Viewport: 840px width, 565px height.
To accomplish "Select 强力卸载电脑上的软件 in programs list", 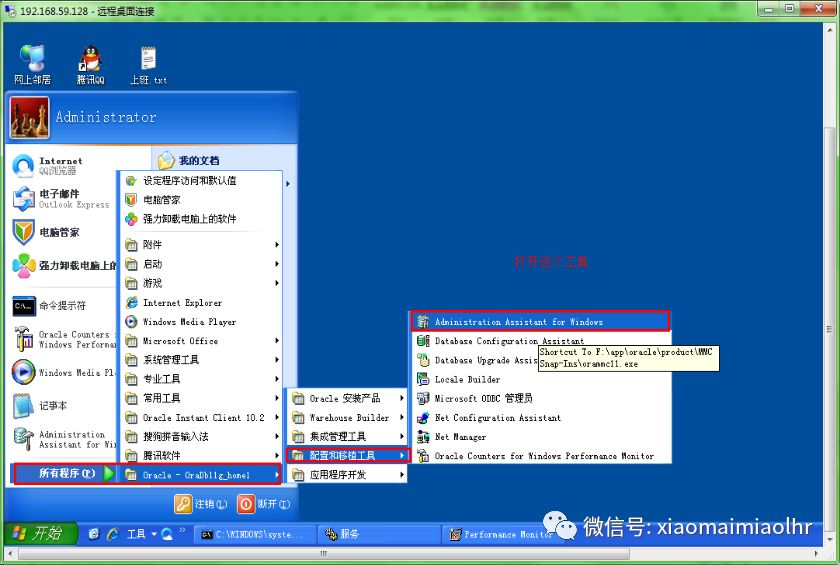I will (x=201, y=219).
